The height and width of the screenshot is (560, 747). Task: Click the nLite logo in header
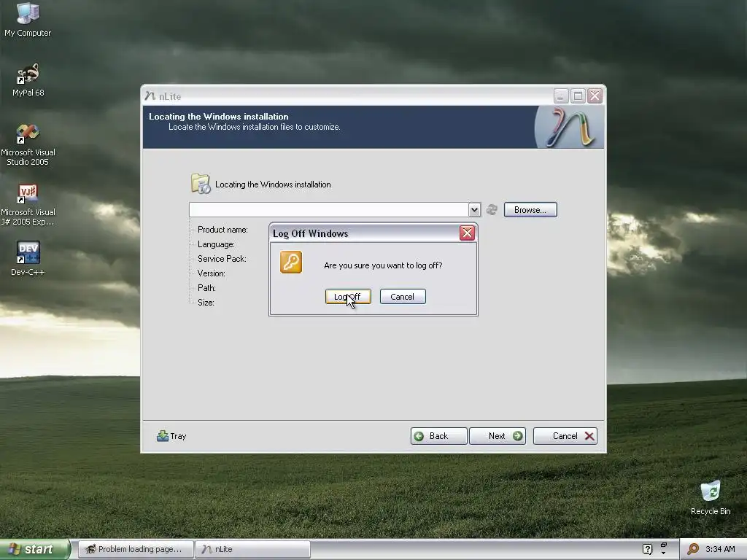[569, 127]
